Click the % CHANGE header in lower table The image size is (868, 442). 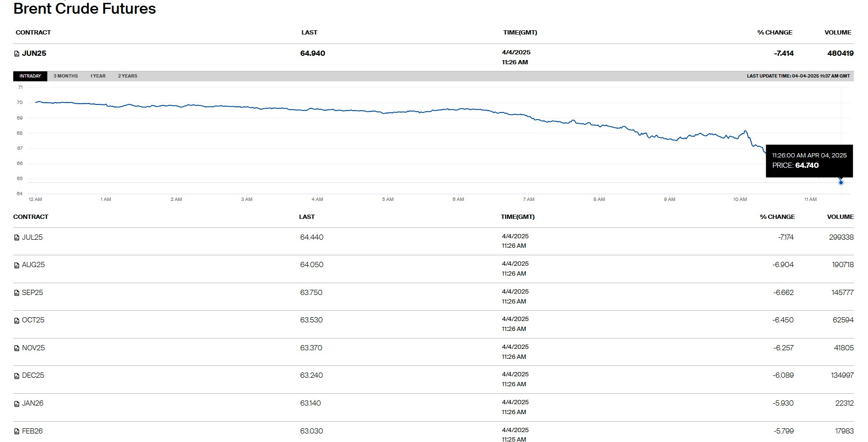point(777,217)
